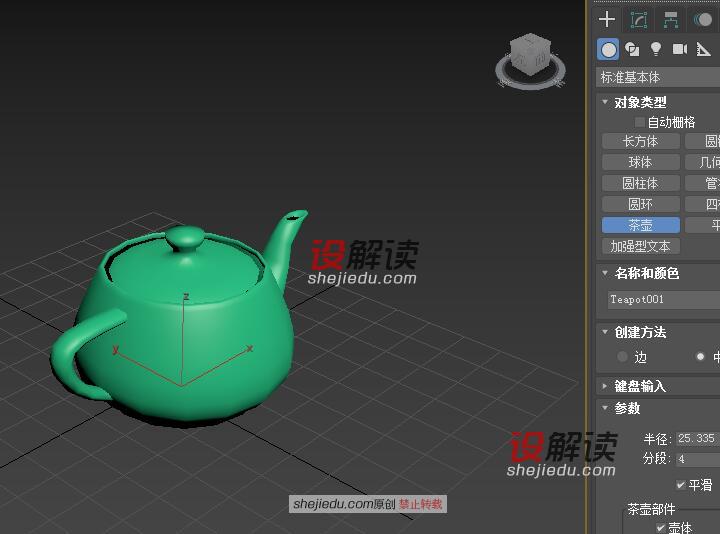Open the Motion panel tab icon
720x534 pixels.
point(703,20)
